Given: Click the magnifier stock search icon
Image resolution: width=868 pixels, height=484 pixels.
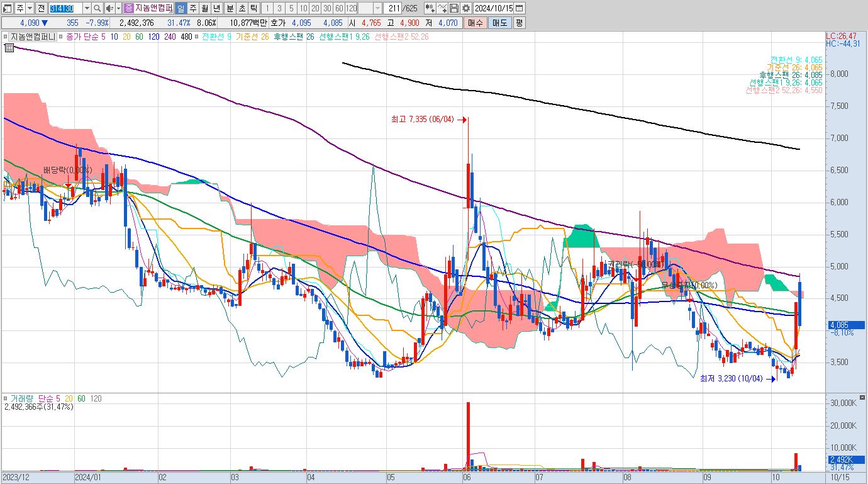Looking at the screenshot, I should click(97, 8).
